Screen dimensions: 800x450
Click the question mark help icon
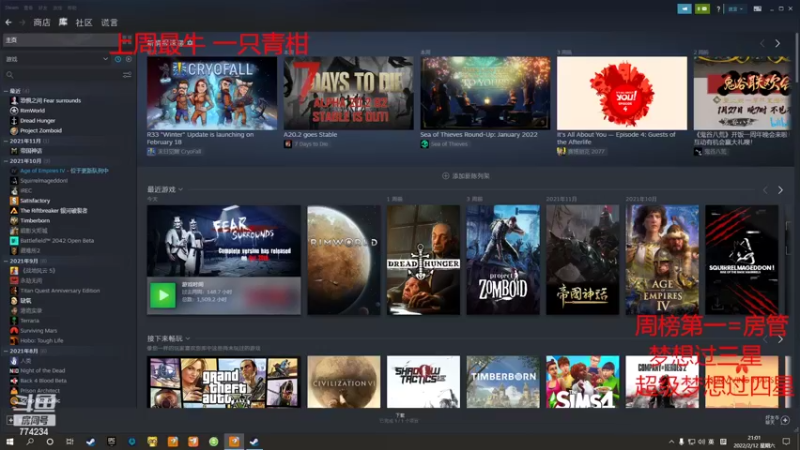718,9
